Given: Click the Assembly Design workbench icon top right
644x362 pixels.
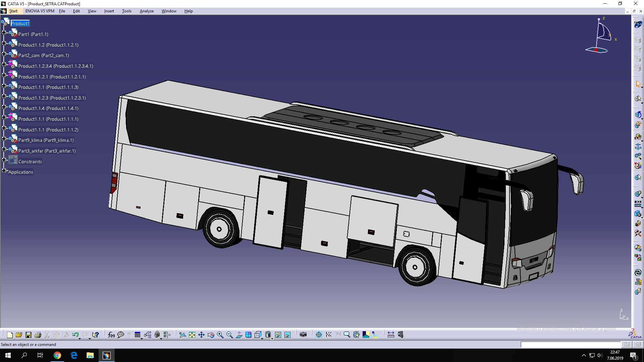Looking at the screenshot, I should click(x=638, y=24).
